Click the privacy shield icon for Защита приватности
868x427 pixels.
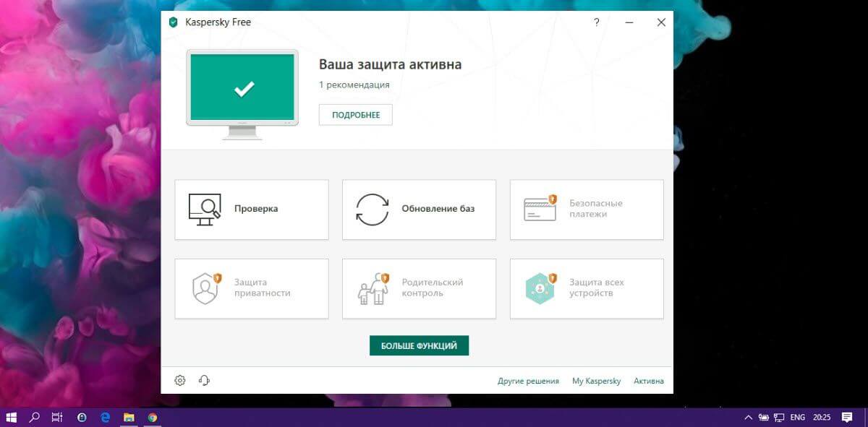(x=205, y=288)
